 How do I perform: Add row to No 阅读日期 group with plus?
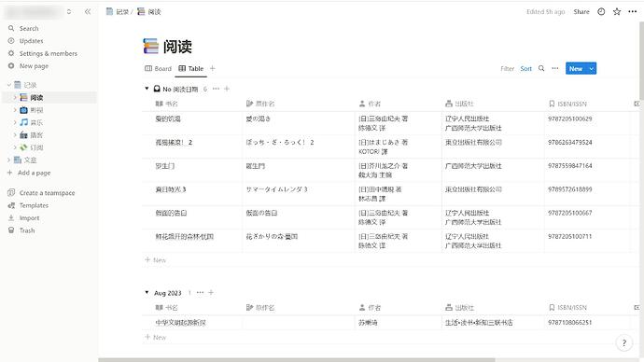pos(227,89)
